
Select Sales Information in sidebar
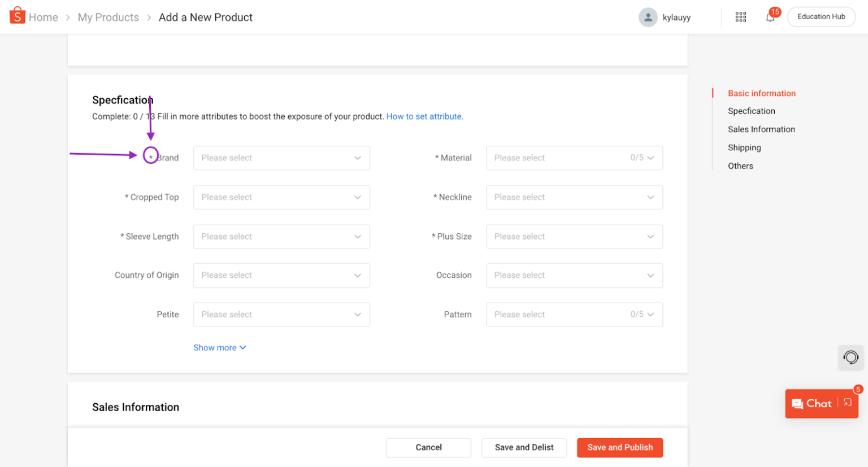[x=761, y=129]
